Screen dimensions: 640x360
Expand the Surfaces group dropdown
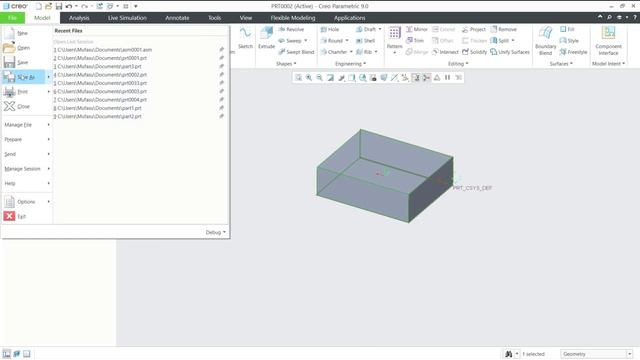click(x=561, y=64)
